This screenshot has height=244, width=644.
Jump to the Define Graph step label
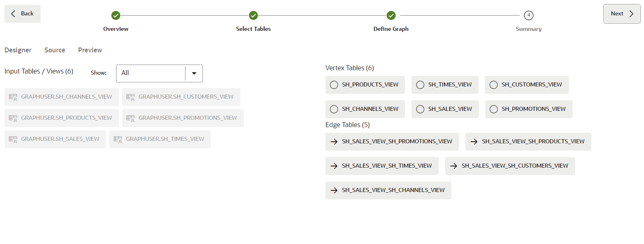391,29
